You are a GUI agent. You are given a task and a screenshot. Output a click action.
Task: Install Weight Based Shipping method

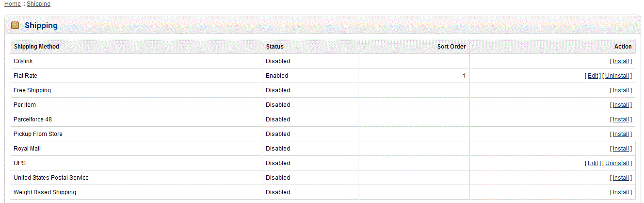pos(621,192)
